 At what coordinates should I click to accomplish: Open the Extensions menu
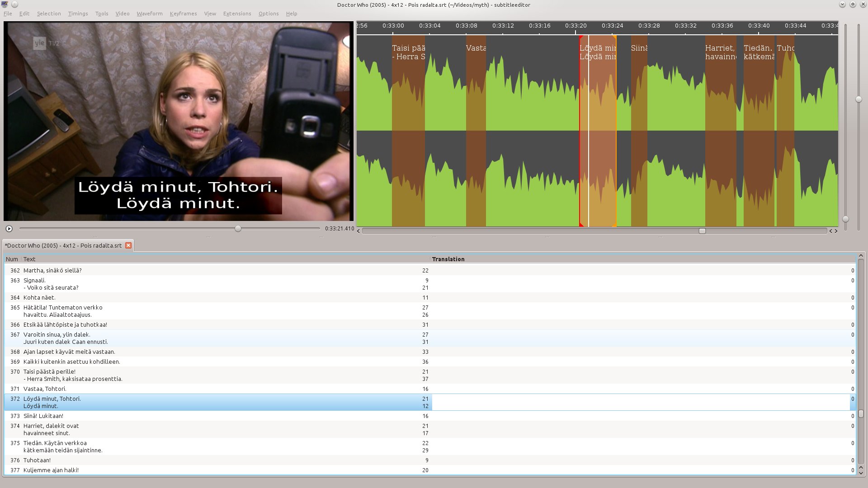237,14
